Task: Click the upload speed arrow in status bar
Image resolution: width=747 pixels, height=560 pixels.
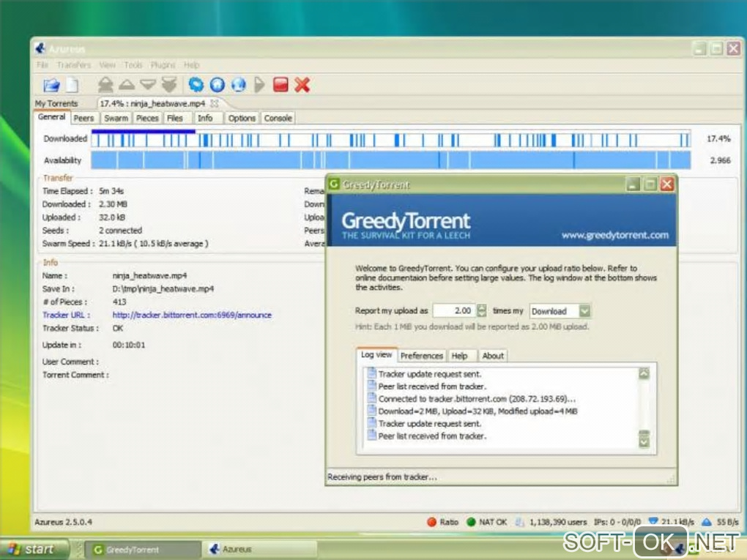Action: [707, 522]
